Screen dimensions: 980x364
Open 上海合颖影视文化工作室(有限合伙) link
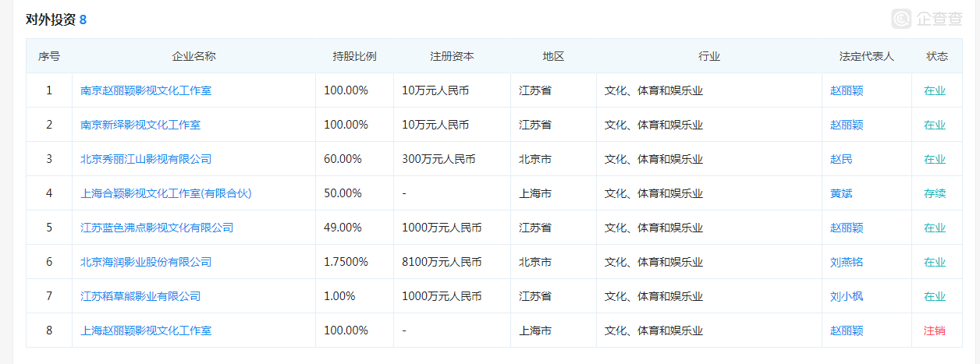pos(166,193)
